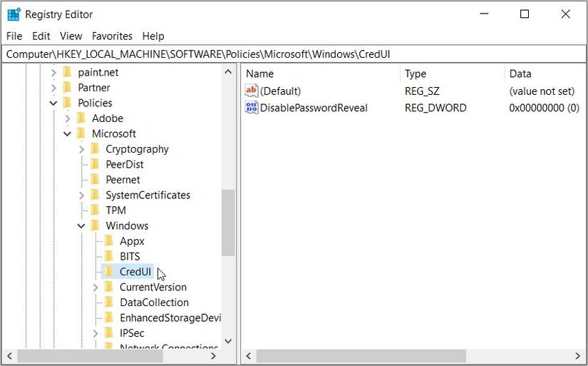Select the TPM key label
Screen dimensions: 588x366
pyautogui.click(x=116, y=210)
